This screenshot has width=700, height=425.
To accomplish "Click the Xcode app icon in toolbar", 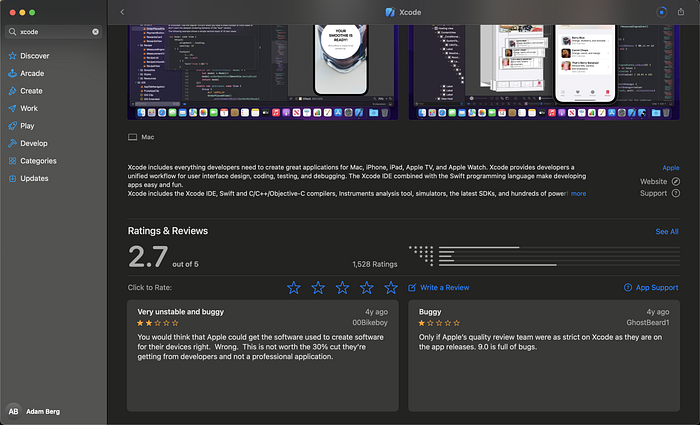I will [x=390, y=12].
